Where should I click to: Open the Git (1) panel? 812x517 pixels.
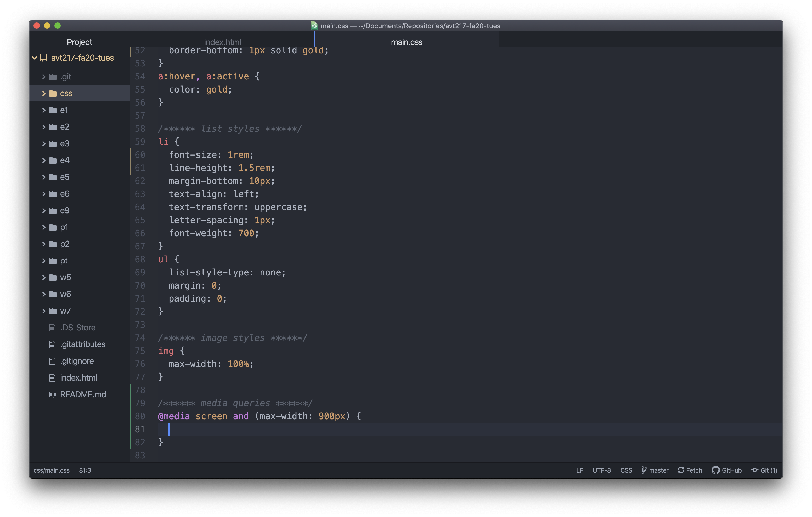click(x=764, y=470)
